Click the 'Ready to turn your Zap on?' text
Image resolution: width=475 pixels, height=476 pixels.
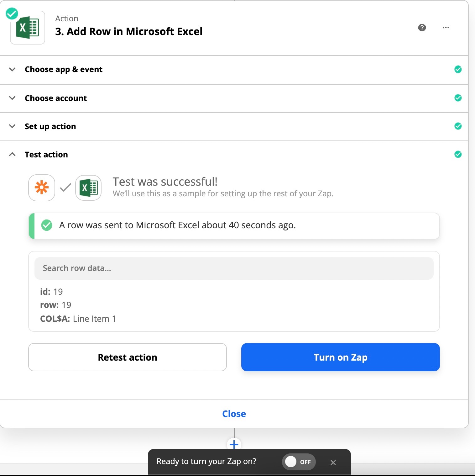coord(206,461)
